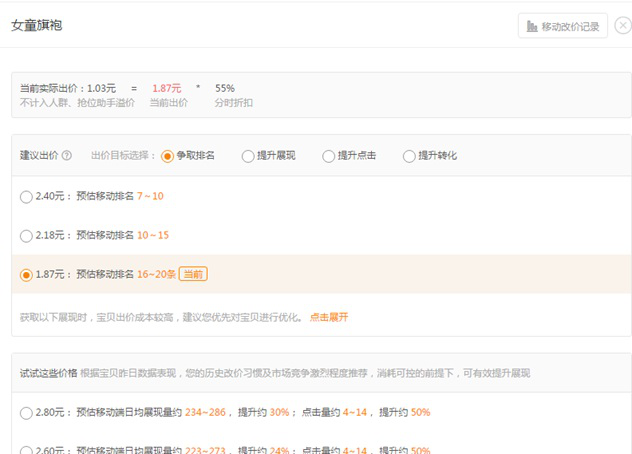Click the help icon next to 建议出价
Viewport: 632px width, 454px height.
(67, 155)
